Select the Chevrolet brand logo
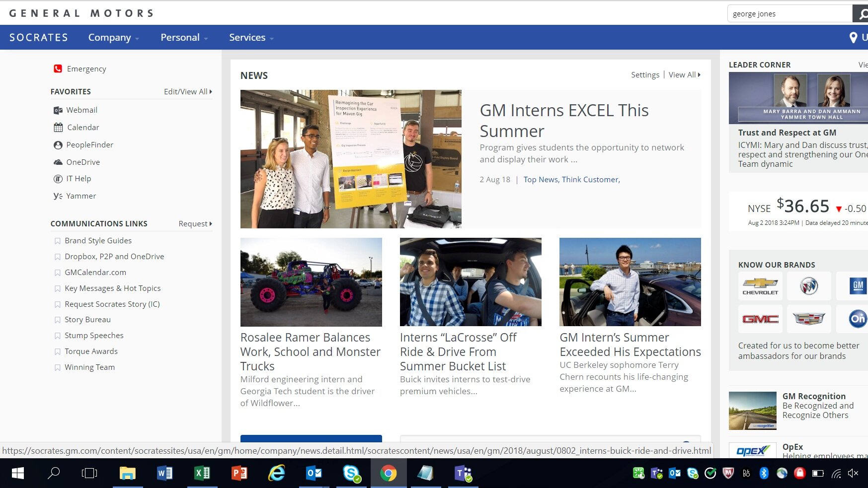Image resolution: width=868 pixels, height=488 pixels. (760, 286)
